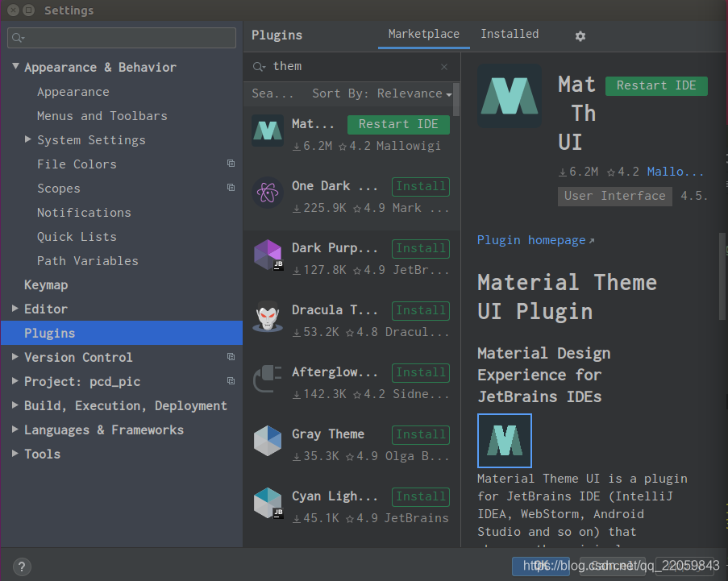
Task: Expand the System Settings node
Action: [28, 139]
